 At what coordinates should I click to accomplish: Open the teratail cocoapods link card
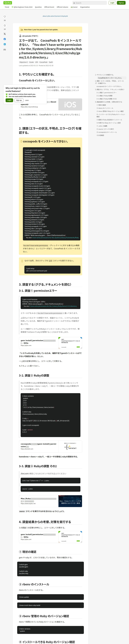click(51, 446)
